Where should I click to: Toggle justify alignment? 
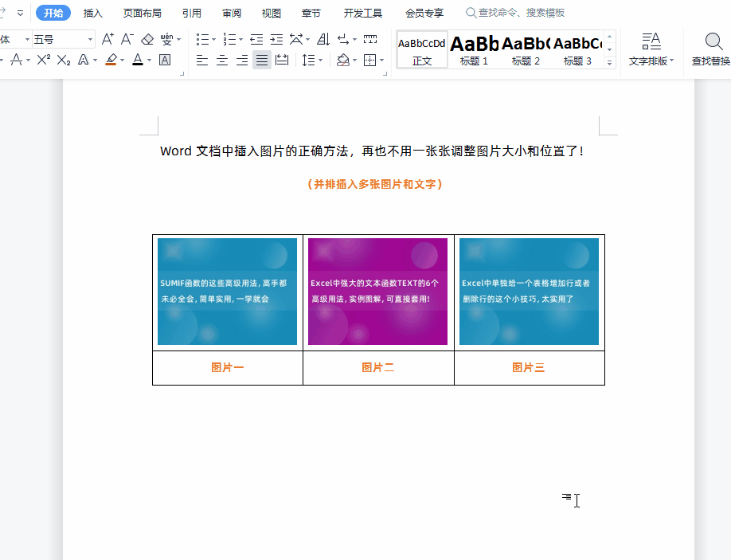[262, 60]
